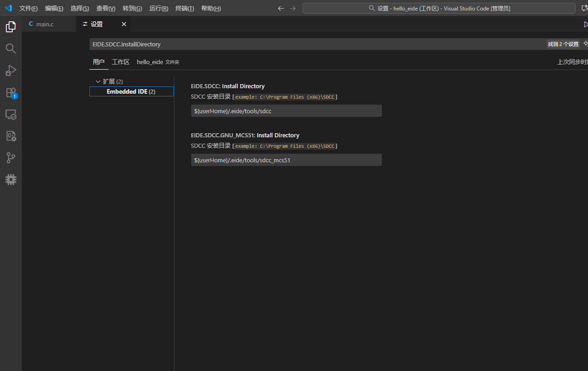
Task: Click the C file icon on main.c tab
Action: pos(31,24)
